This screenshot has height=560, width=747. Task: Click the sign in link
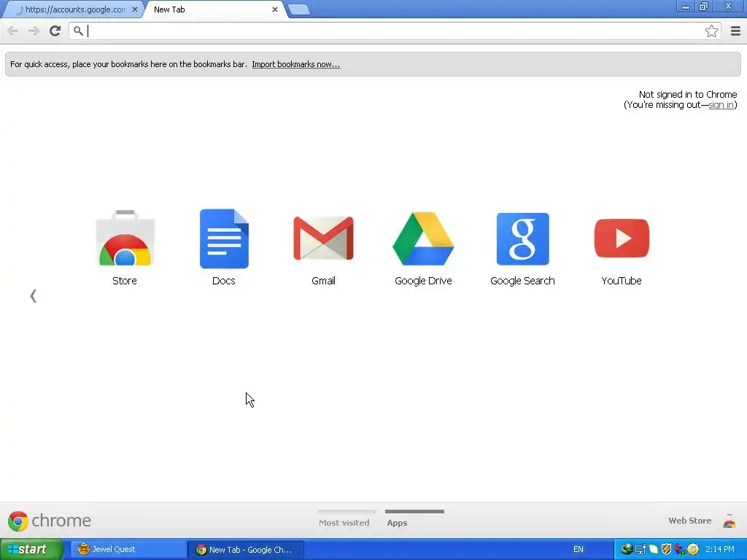721,105
